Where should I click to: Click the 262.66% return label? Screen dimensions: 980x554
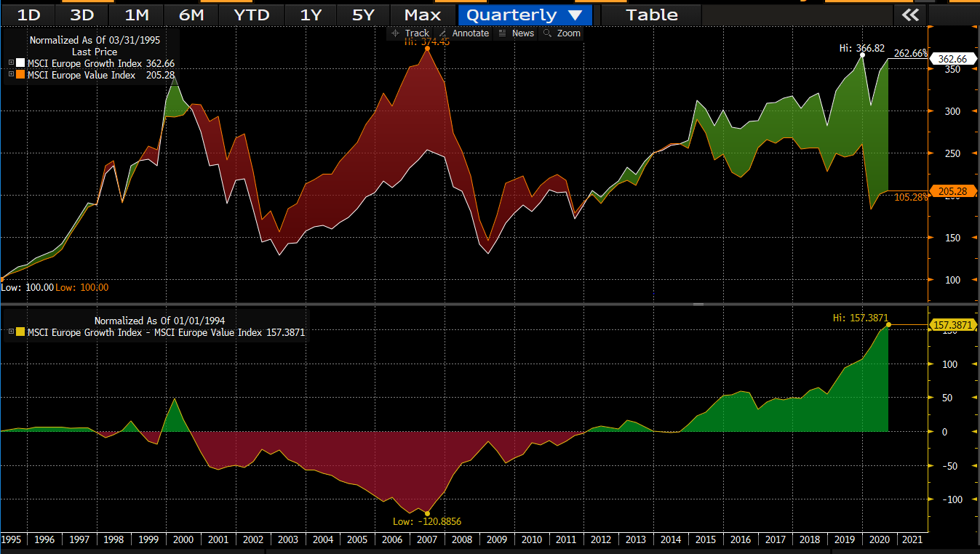(x=912, y=53)
